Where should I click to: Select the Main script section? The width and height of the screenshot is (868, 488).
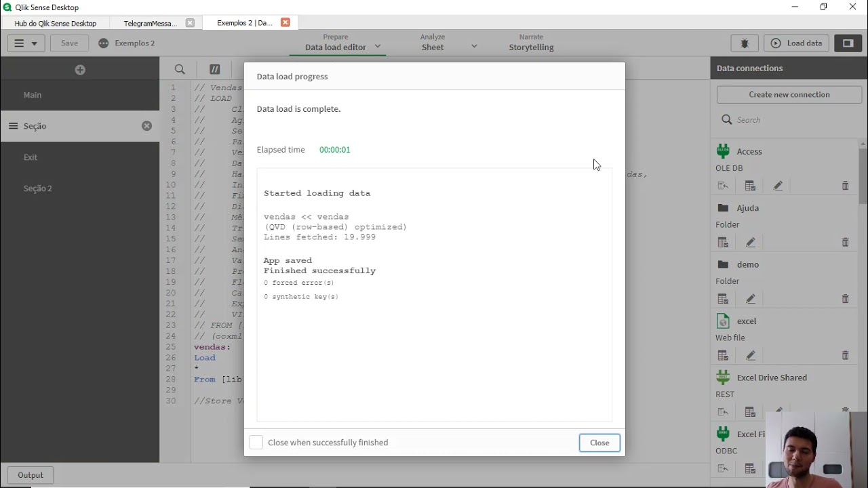(x=80, y=95)
